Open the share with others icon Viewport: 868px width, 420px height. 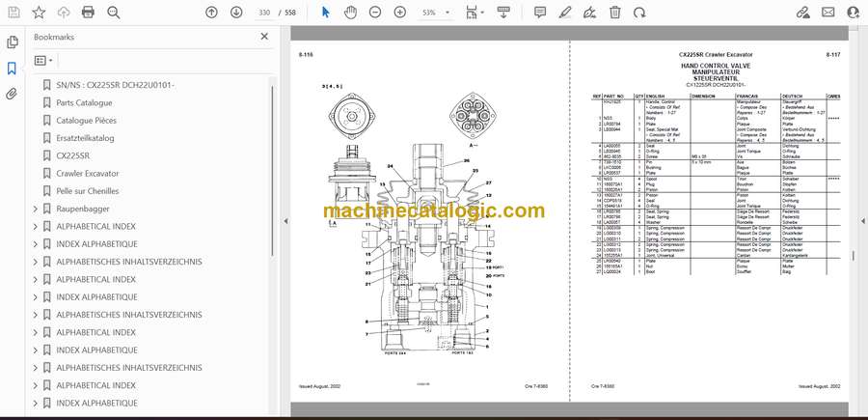point(854,13)
